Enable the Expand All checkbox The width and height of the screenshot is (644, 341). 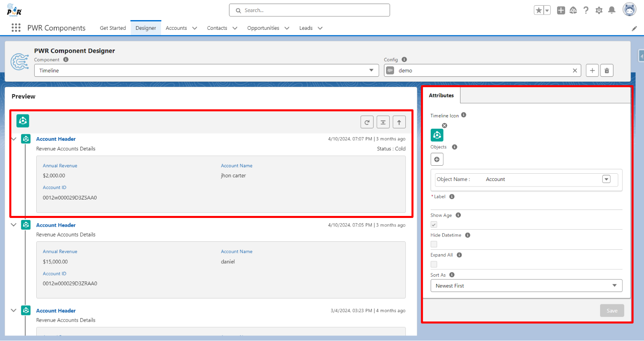pyautogui.click(x=434, y=264)
